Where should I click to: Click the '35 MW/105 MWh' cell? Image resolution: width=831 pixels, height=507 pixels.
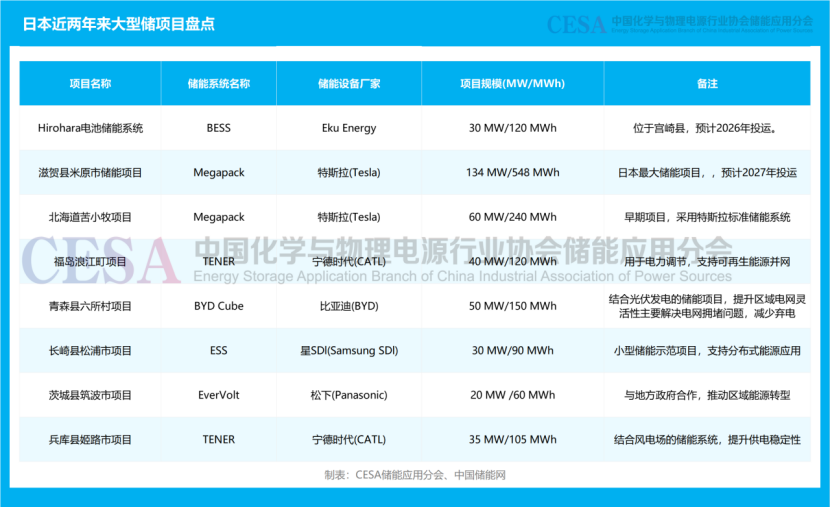tap(512, 440)
